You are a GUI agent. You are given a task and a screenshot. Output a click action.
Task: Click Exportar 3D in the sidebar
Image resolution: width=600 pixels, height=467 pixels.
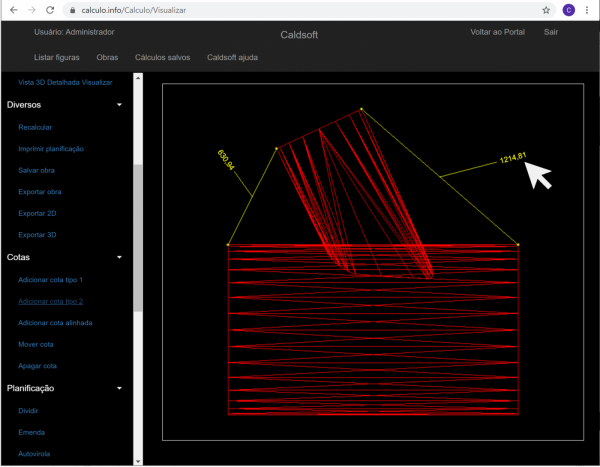pyautogui.click(x=37, y=235)
